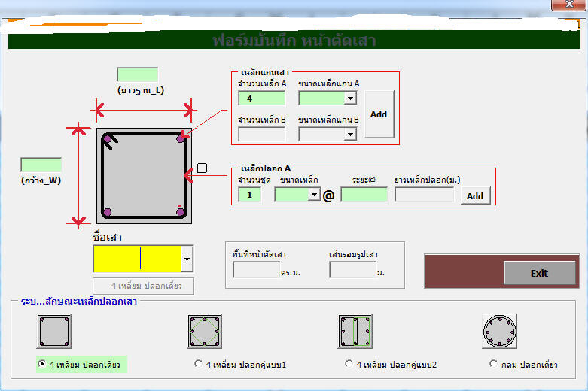588x391 pixels.
Task: Click Add button in เหล็กปลอก A group
Action: pos(475,195)
